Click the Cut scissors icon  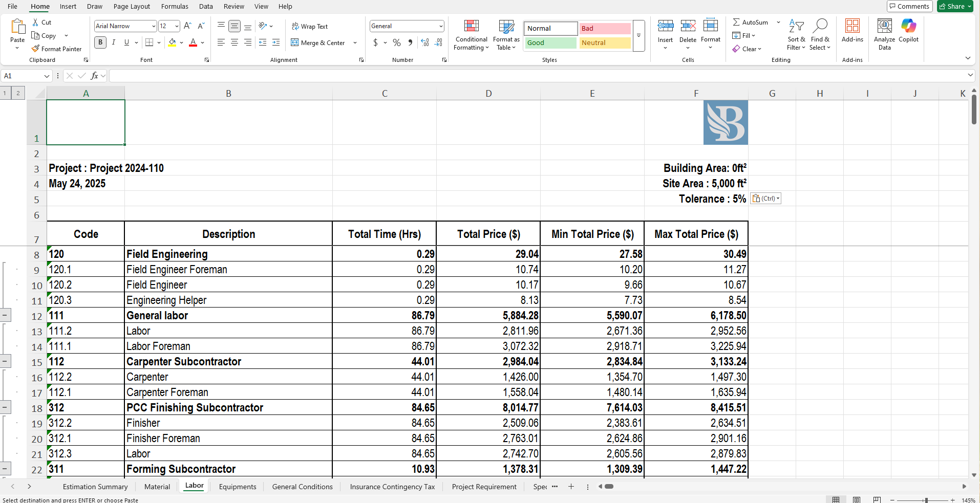(35, 23)
